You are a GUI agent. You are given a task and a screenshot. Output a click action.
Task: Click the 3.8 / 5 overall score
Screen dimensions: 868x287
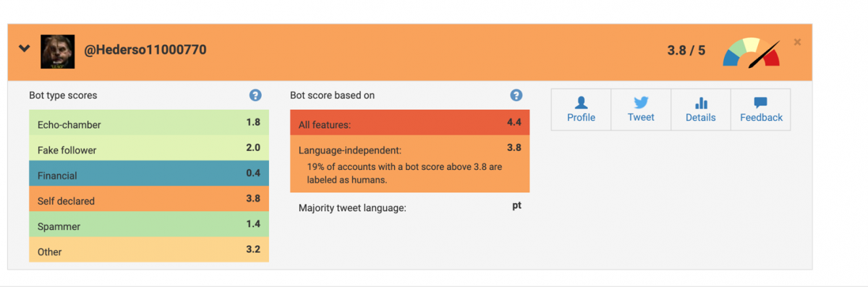click(x=686, y=51)
